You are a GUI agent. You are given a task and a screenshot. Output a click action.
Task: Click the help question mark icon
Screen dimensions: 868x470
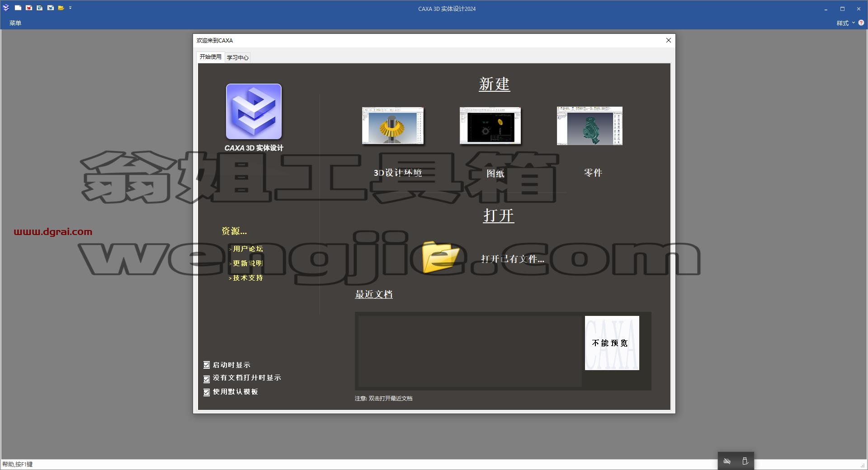point(861,23)
